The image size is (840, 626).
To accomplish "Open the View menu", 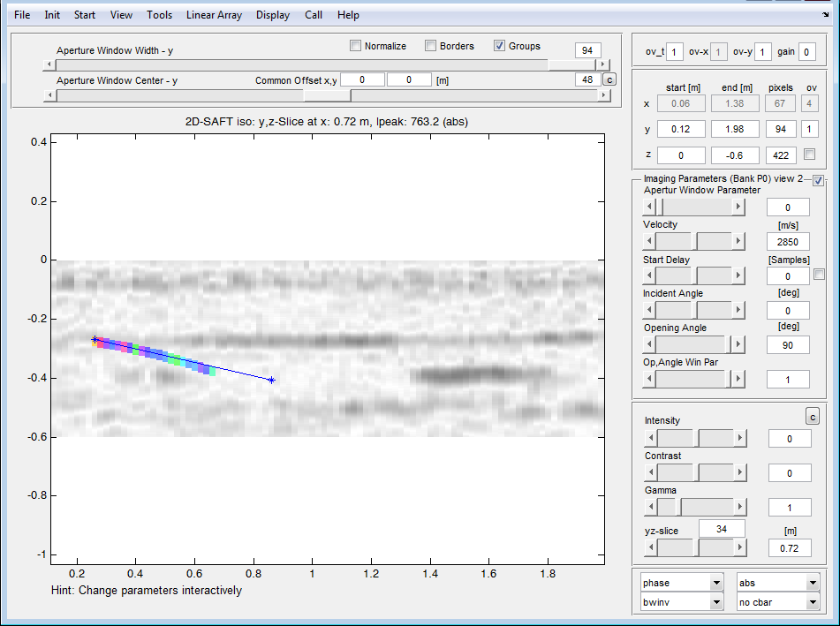I will (121, 15).
